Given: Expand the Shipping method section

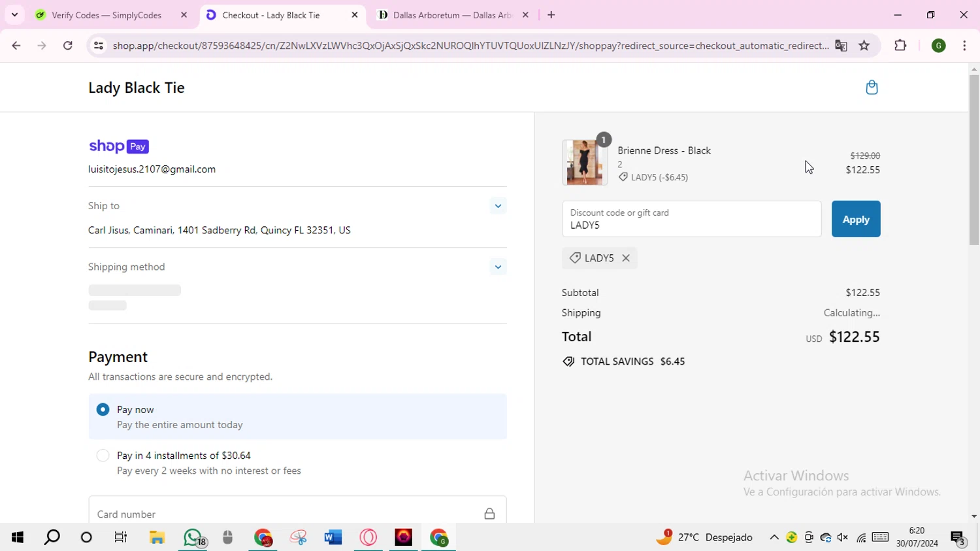Looking at the screenshot, I should click(498, 267).
